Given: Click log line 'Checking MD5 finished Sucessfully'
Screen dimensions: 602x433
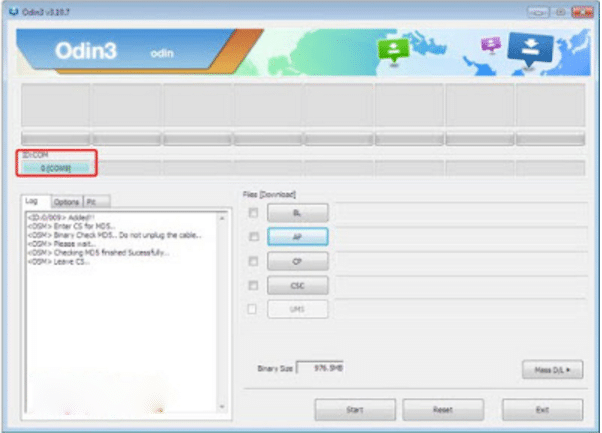Looking at the screenshot, I should coord(98,253).
